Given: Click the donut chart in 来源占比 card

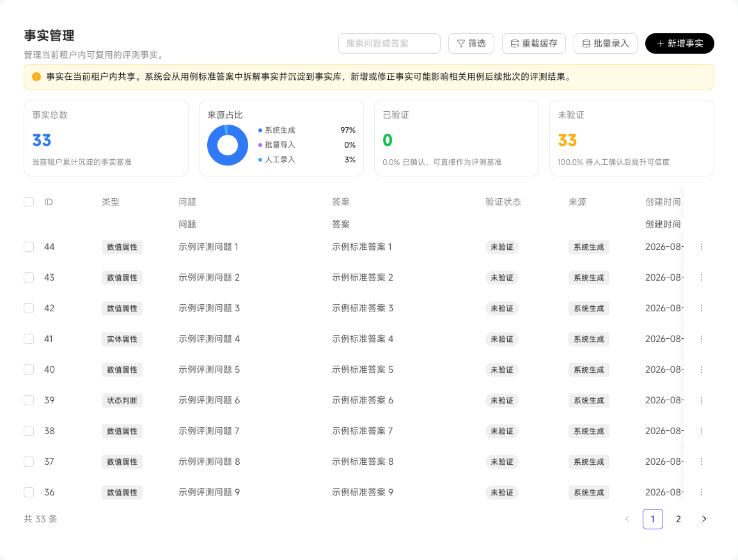Looking at the screenshot, I should pos(228,145).
